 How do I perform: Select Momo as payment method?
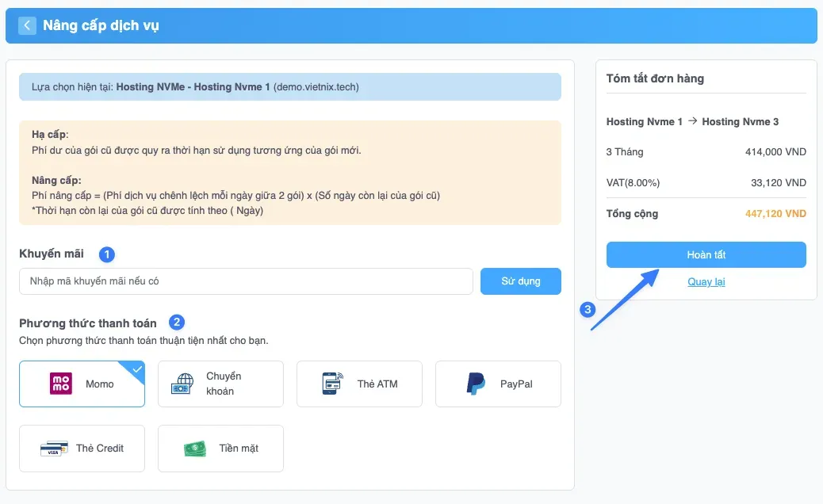(x=82, y=384)
